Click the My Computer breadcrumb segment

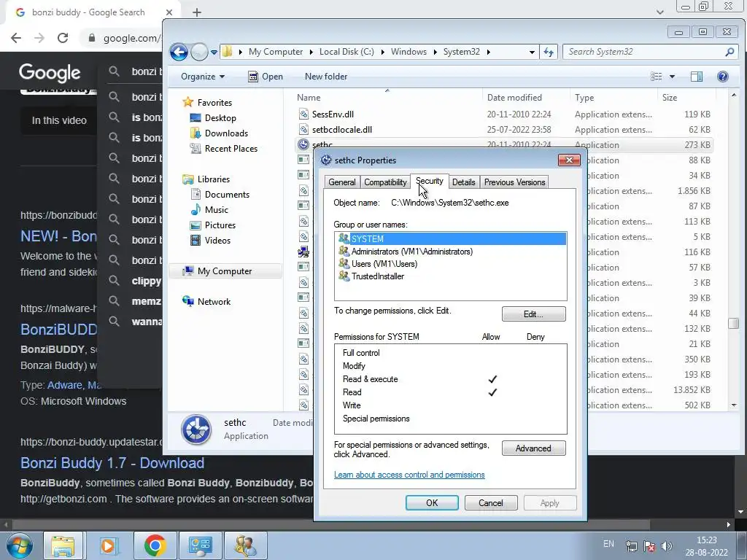coord(275,52)
